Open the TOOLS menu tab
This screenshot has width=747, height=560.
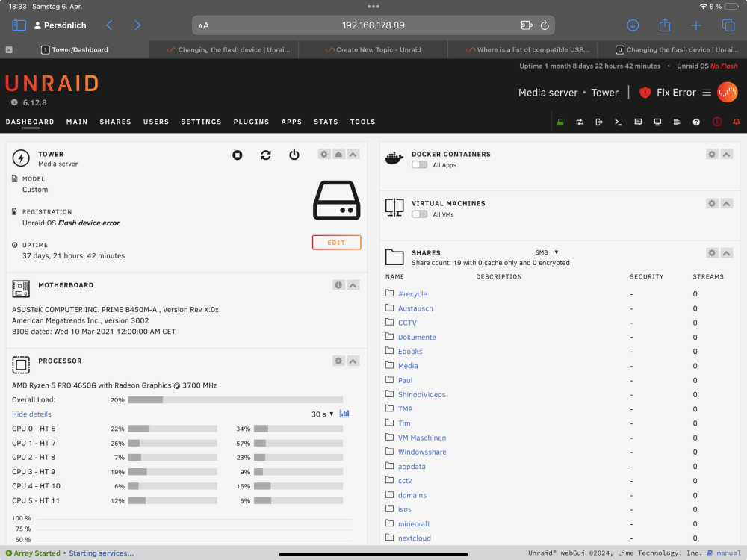[362, 122]
